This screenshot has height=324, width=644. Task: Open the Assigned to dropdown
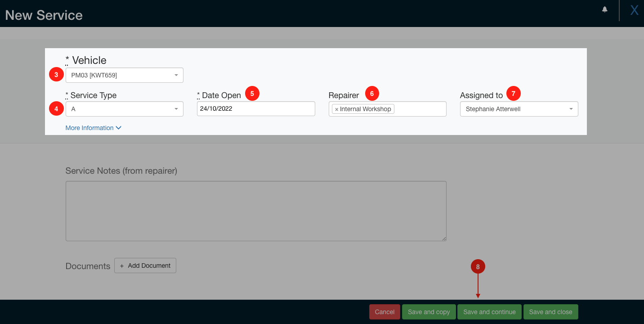click(x=519, y=109)
